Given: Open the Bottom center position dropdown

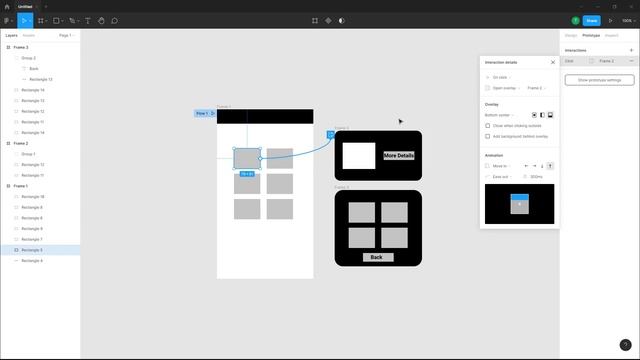Looking at the screenshot, I should pyautogui.click(x=499, y=115).
